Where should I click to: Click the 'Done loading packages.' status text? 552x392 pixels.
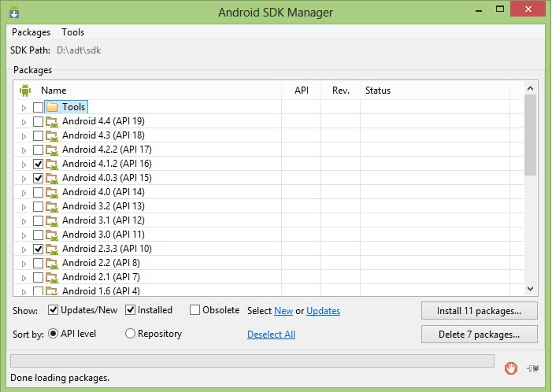60,378
